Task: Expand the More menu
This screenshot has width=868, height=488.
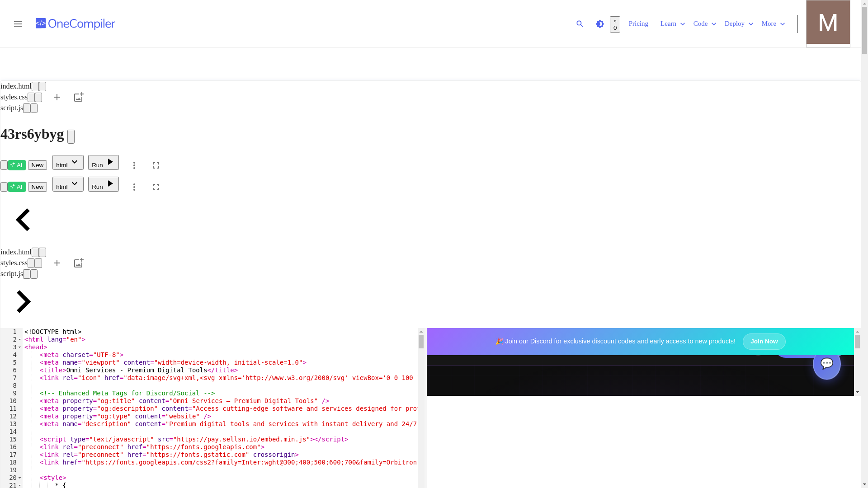Action: tap(773, 23)
